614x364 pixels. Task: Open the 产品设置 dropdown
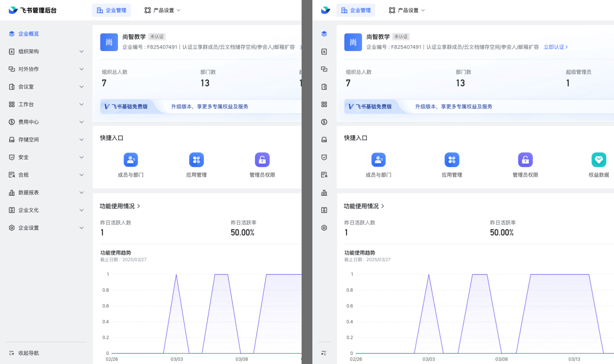tap(162, 10)
